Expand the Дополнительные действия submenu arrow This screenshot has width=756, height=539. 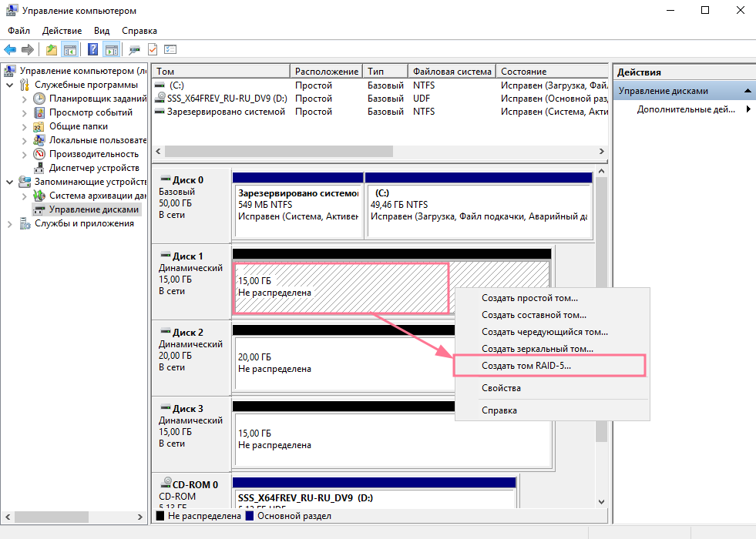[748, 109]
